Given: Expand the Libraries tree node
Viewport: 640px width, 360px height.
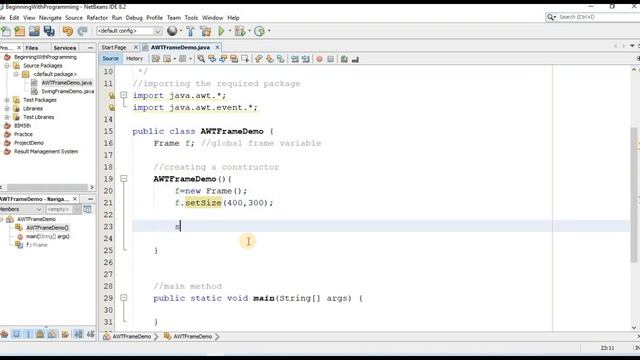Looking at the screenshot, I should pyautogui.click(x=7, y=109).
